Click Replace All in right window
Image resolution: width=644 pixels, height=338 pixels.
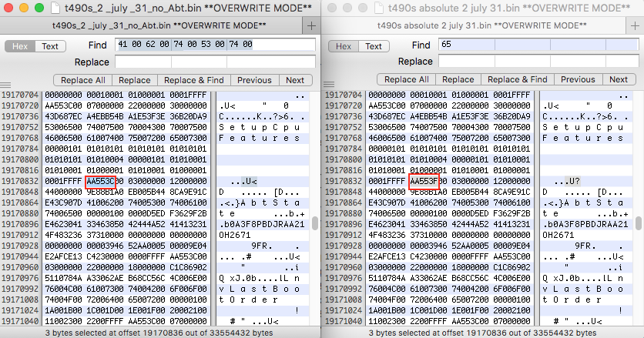click(x=407, y=79)
